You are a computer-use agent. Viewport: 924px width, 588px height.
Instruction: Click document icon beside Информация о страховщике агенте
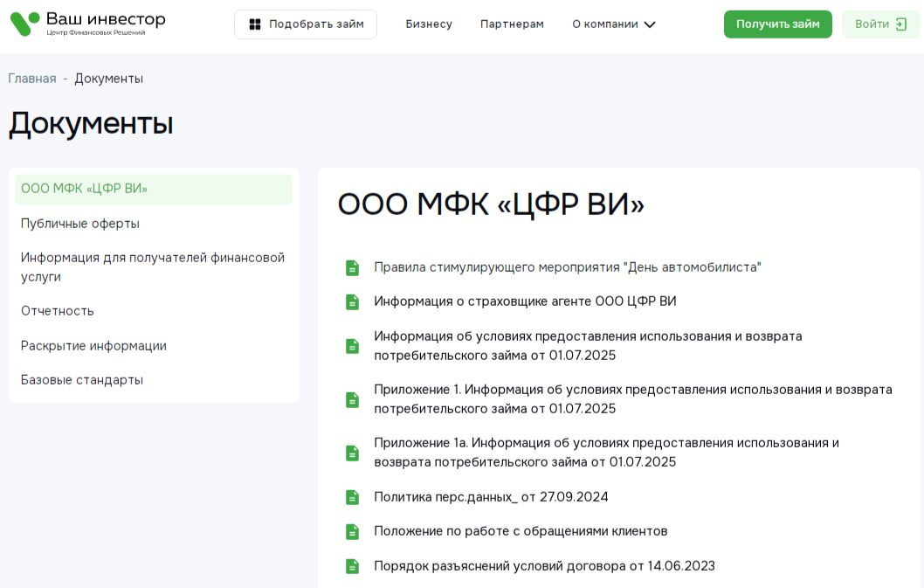352,301
